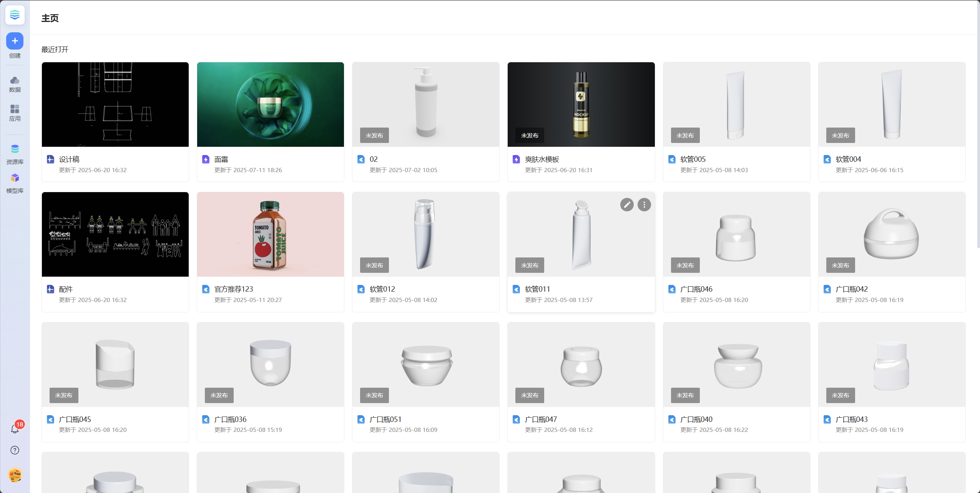
Task: Open the 02 pump bottle thumbnail
Action: [x=426, y=105]
